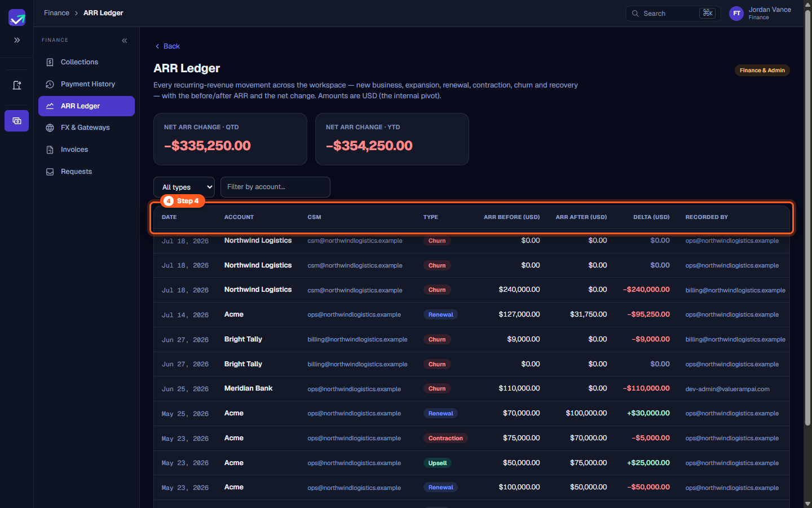Image resolution: width=812 pixels, height=508 pixels.
Task: Click the Renewal badge on Jul 14 row
Action: (x=440, y=315)
